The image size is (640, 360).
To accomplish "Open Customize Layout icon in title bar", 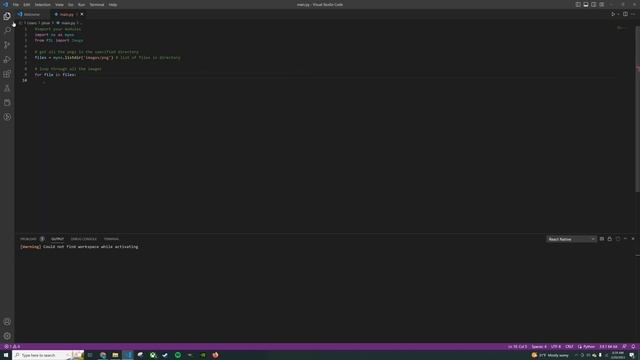I will click(x=602, y=4).
